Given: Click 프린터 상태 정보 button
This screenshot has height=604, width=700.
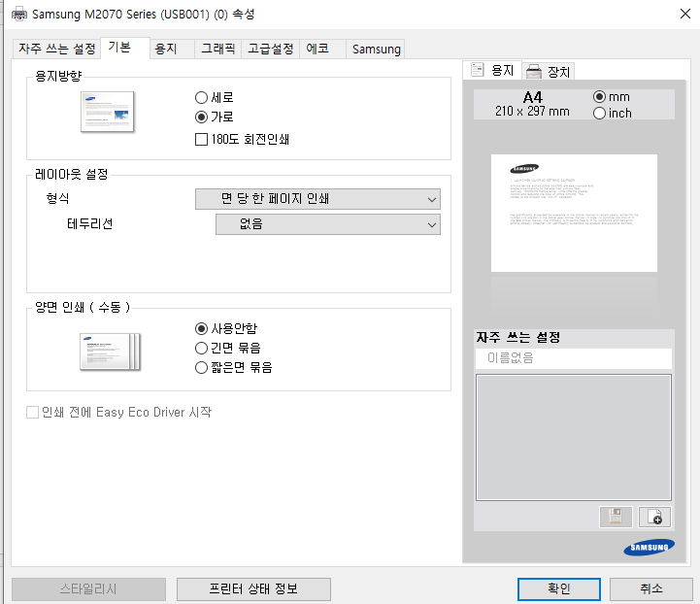Looking at the screenshot, I should click(x=253, y=589).
